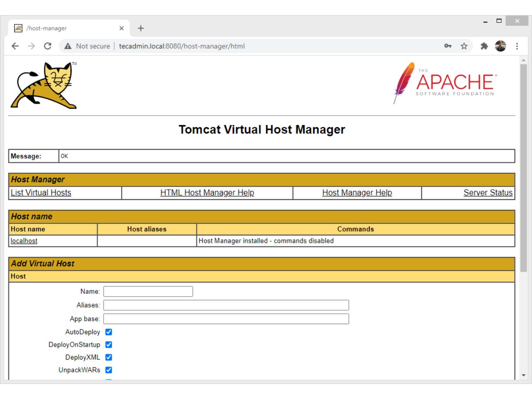Image resolution: width=532 pixels, height=399 pixels.
Task: Open the saved passwords key icon
Action: (448, 46)
